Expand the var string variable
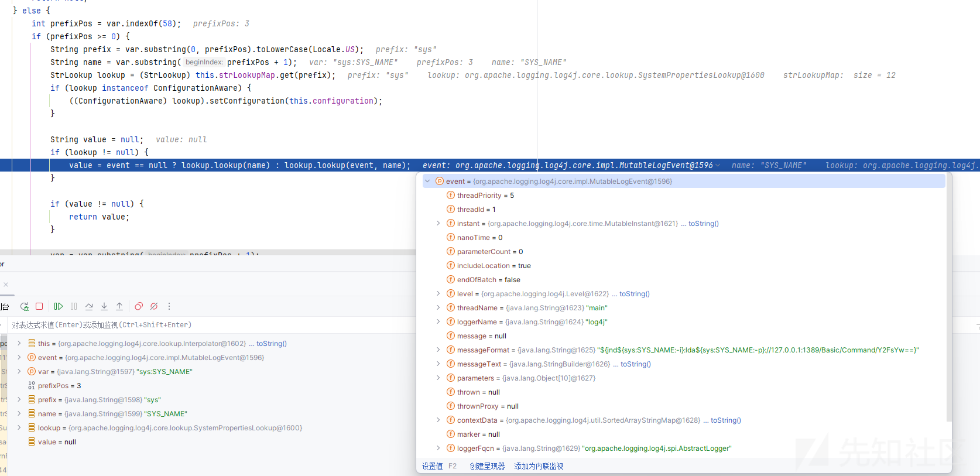This screenshot has height=476, width=980. (19, 371)
